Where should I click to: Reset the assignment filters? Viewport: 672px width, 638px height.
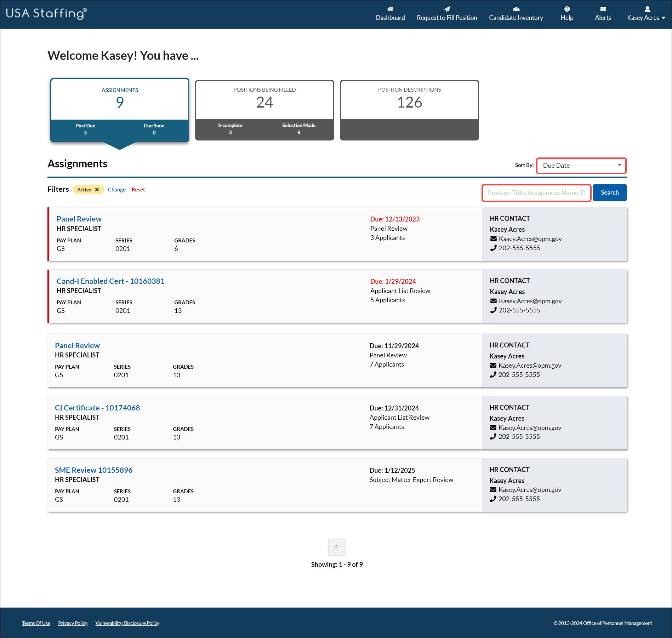click(x=138, y=189)
